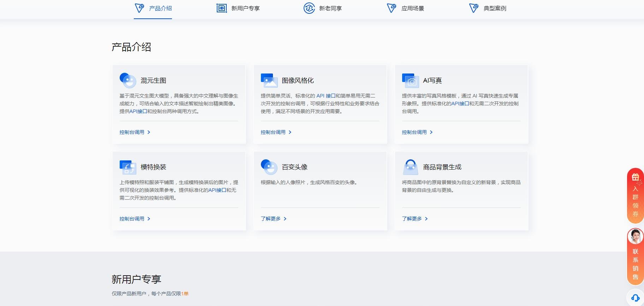
Task: Click the 商品背景生成 shopping bag icon
Action: pyautogui.click(x=410, y=167)
